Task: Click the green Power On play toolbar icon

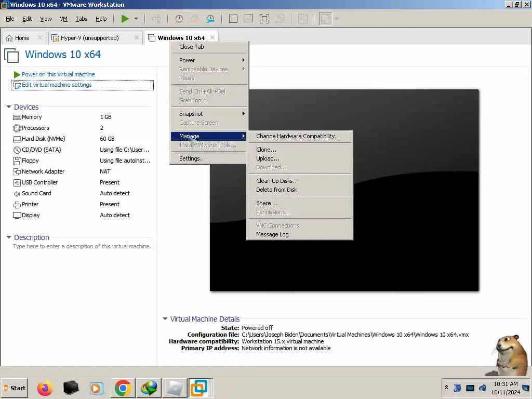Action: pyautogui.click(x=125, y=19)
